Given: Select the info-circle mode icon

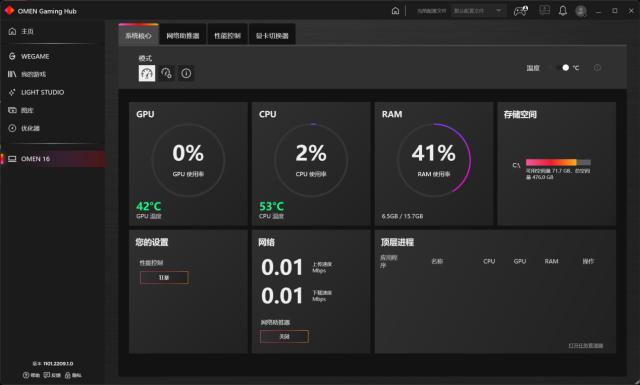Looking at the screenshot, I should pyautogui.click(x=186, y=73).
